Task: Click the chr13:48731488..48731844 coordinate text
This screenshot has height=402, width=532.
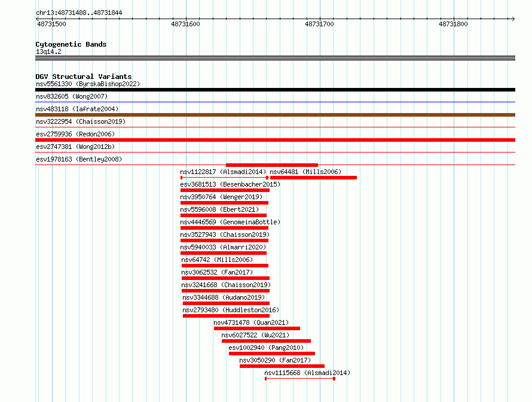Action: [79, 13]
